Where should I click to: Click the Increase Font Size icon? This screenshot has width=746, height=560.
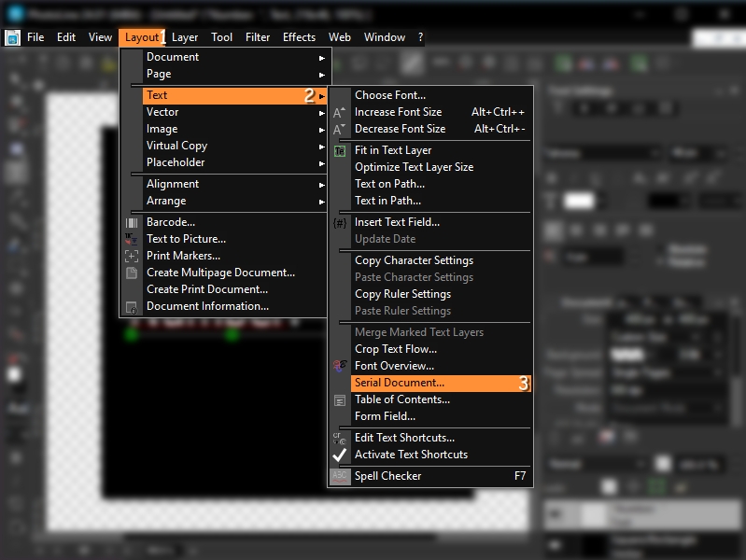(x=339, y=113)
